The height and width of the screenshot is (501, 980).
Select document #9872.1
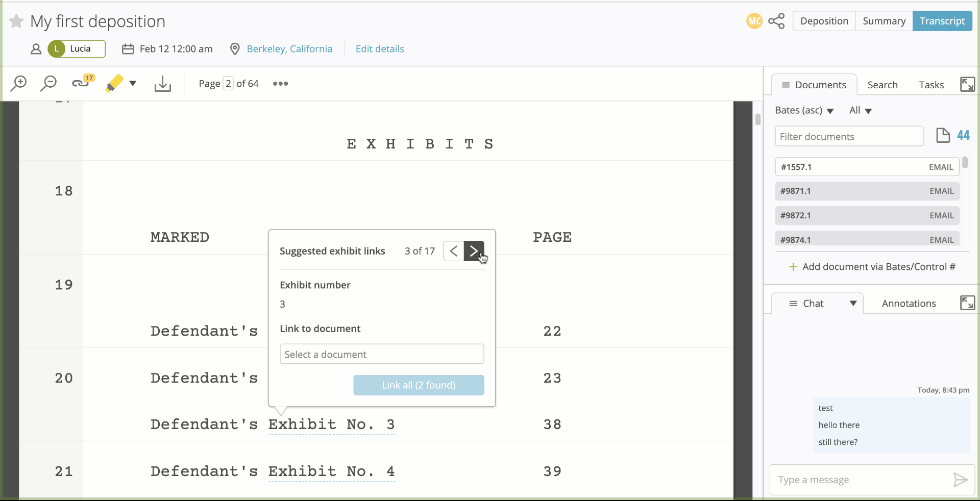coord(867,215)
